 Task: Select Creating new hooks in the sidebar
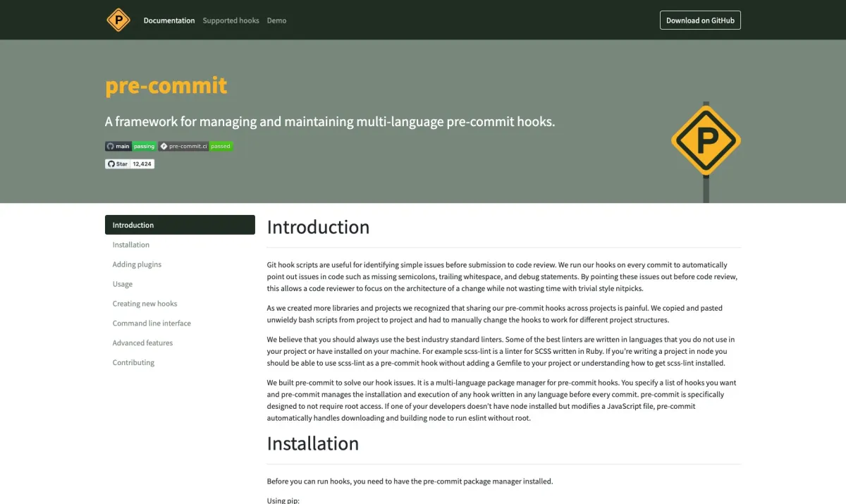point(180,304)
